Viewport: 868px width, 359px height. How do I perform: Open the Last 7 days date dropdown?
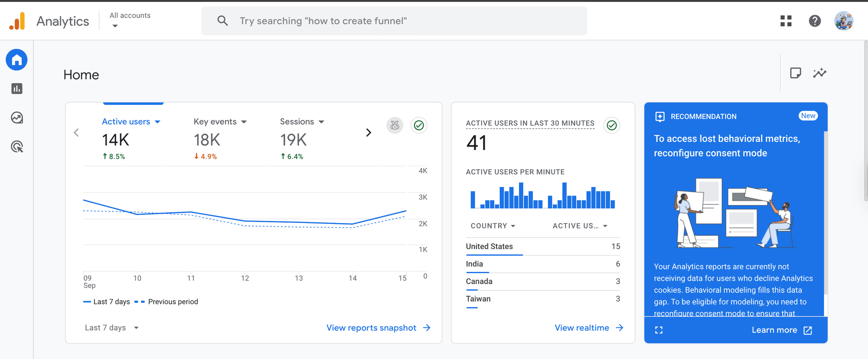coord(112,328)
